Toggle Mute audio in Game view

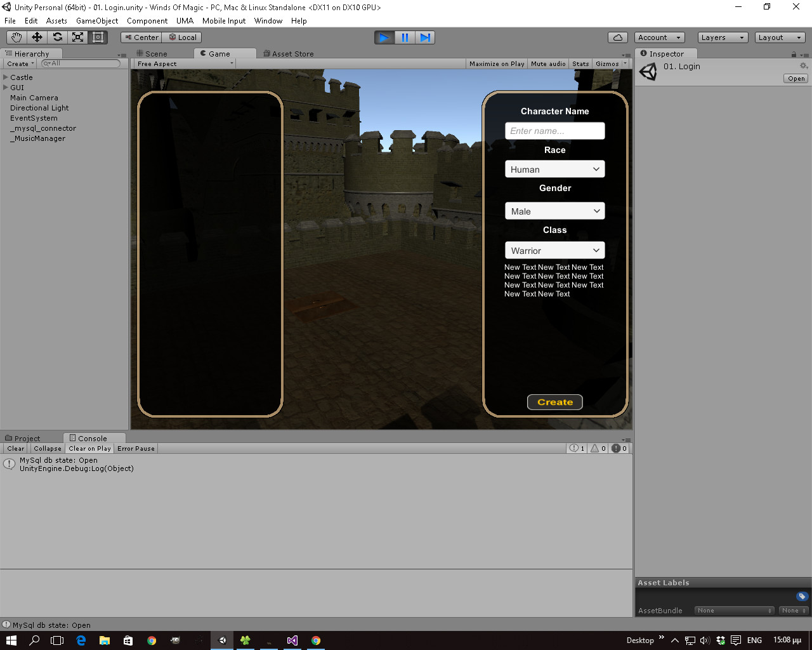(548, 63)
